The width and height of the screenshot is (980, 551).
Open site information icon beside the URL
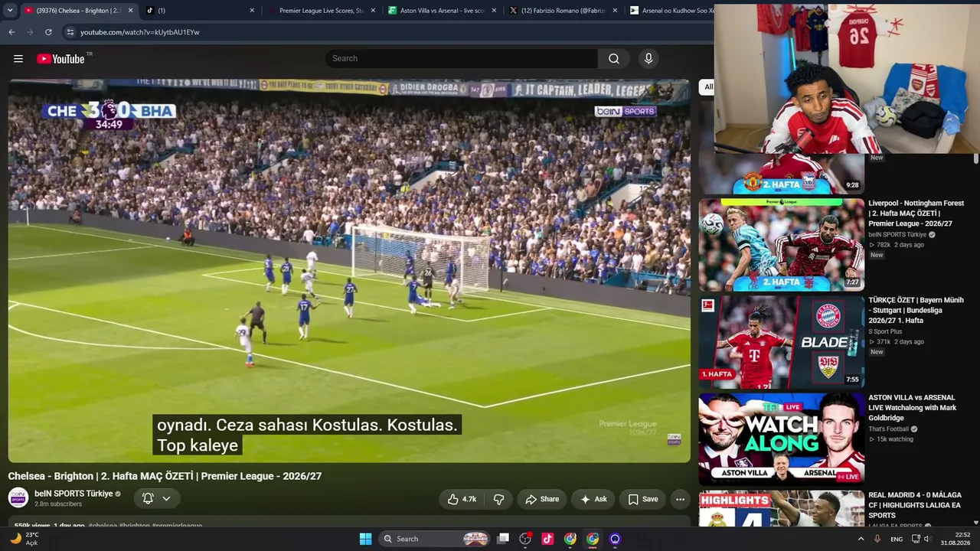(70, 32)
